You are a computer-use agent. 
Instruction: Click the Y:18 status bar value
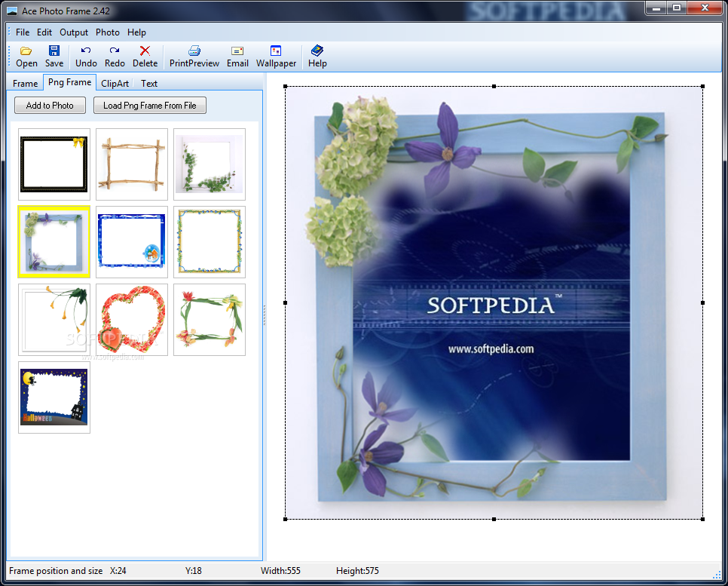click(193, 571)
